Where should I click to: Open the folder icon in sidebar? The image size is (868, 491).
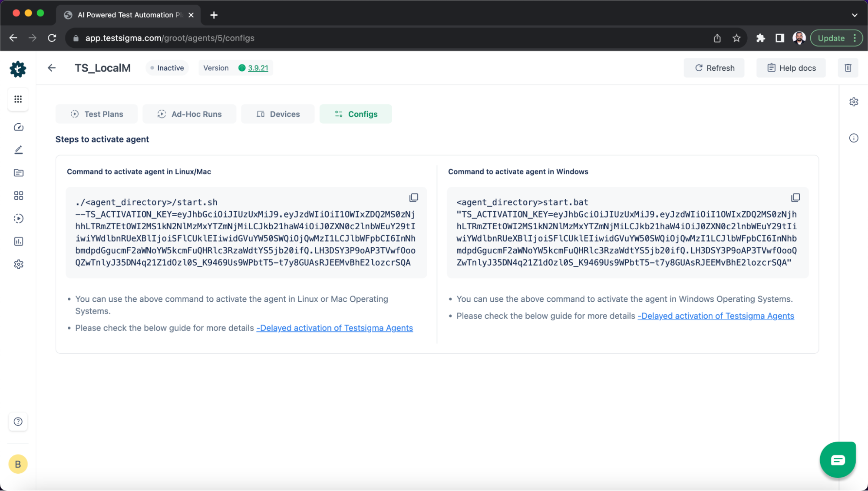(x=18, y=173)
